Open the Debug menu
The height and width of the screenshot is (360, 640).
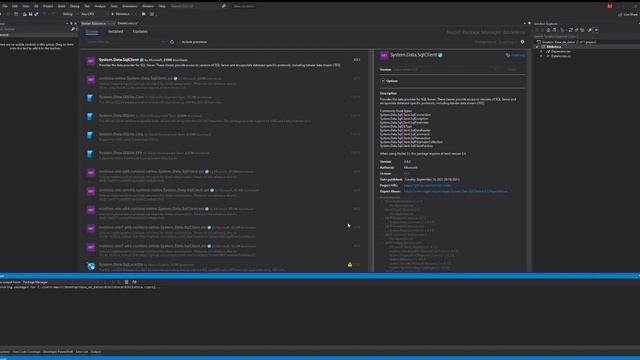pos(75,6)
